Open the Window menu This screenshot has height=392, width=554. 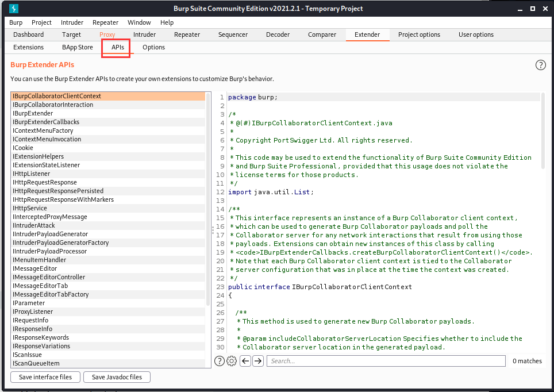[139, 22]
